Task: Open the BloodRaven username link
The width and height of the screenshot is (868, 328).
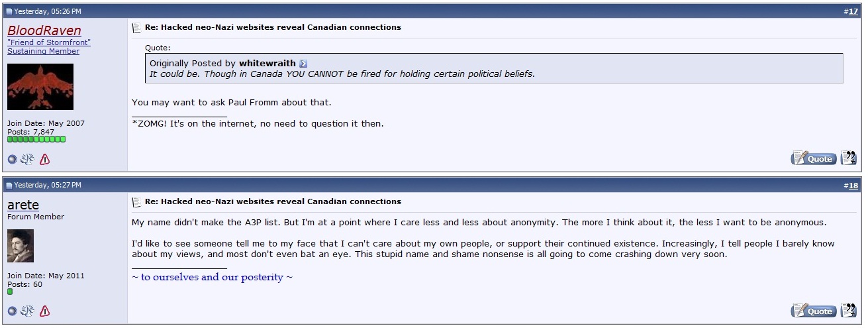Action: [44, 30]
